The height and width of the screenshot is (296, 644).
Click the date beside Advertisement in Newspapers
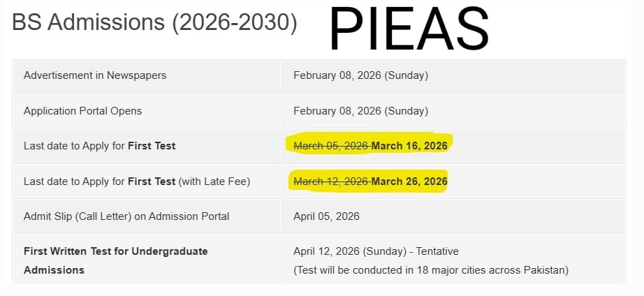360,75
